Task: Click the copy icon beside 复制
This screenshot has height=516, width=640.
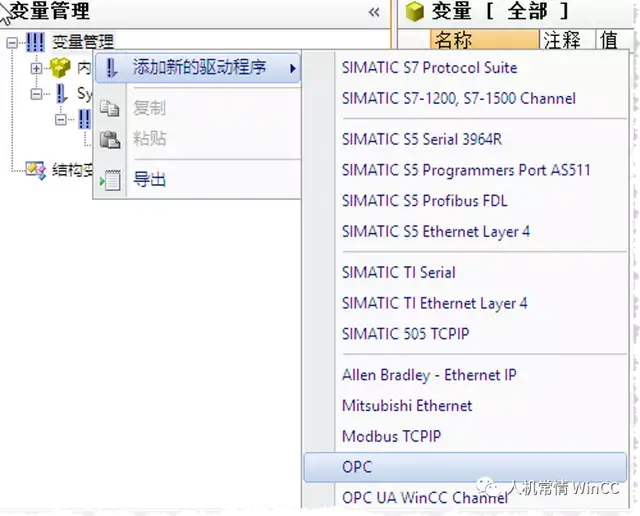Action: tap(110, 108)
